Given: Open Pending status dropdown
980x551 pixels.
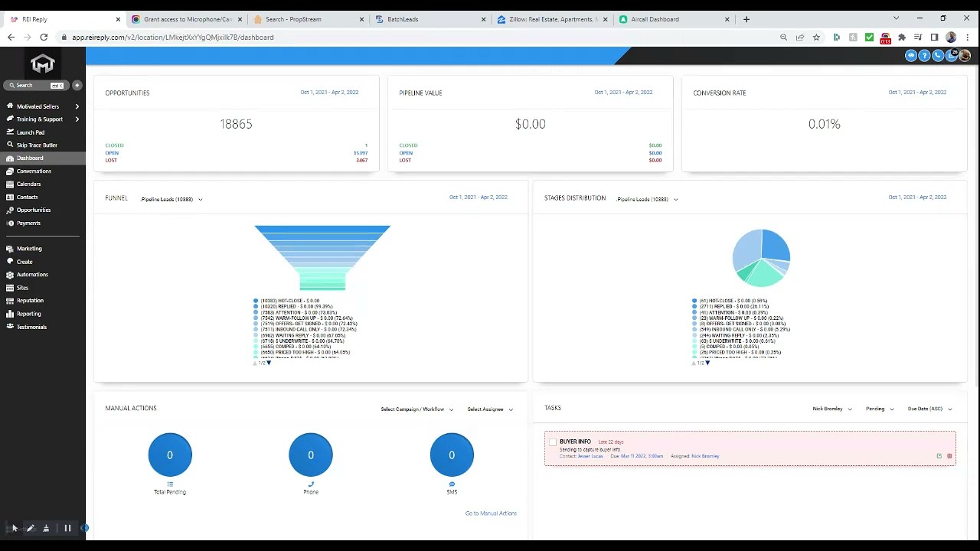Looking at the screenshot, I should 880,409.
